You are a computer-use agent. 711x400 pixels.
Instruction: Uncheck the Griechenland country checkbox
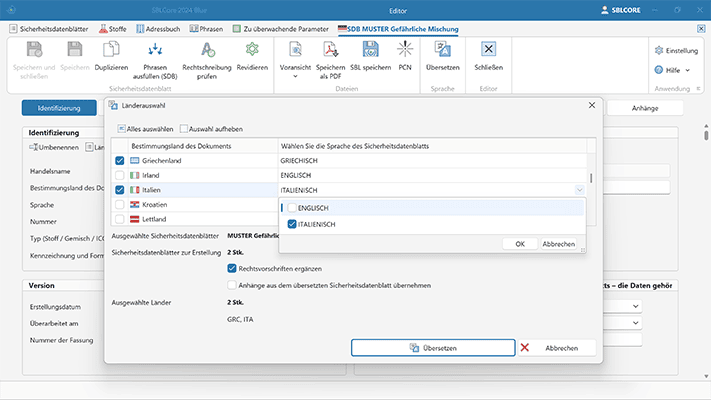tap(121, 160)
